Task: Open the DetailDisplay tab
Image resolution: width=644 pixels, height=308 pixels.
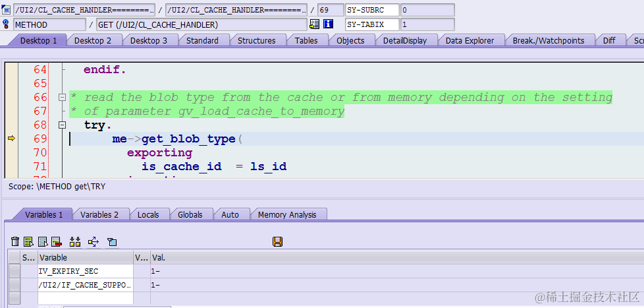Action: pos(405,40)
